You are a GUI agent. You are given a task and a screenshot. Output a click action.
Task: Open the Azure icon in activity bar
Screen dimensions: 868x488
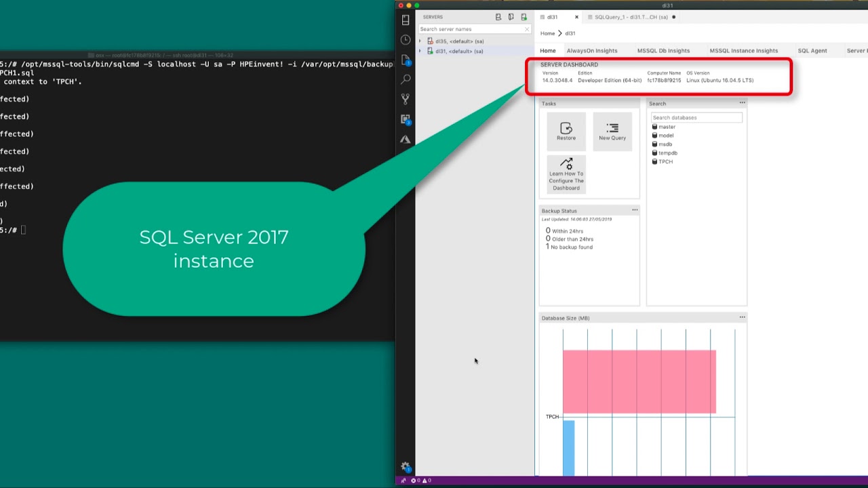click(x=406, y=139)
